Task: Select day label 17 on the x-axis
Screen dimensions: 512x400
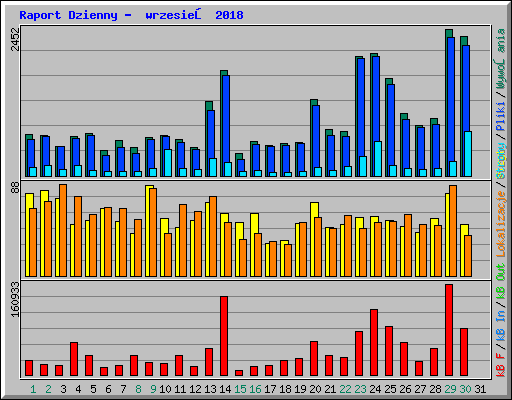Action: click(x=270, y=389)
